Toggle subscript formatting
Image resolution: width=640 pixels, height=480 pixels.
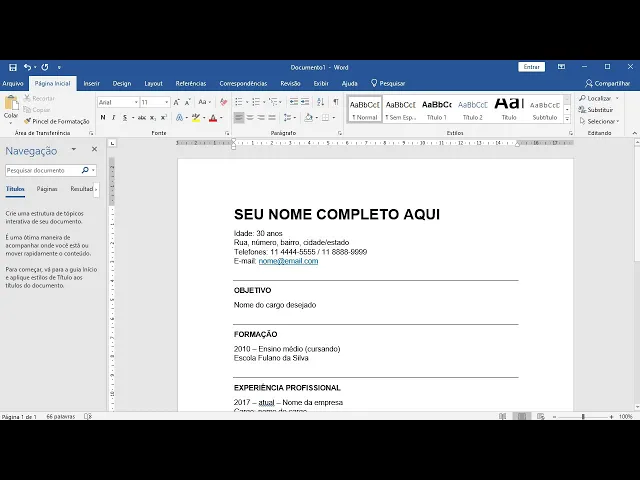pyautogui.click(x=153, y=118)
